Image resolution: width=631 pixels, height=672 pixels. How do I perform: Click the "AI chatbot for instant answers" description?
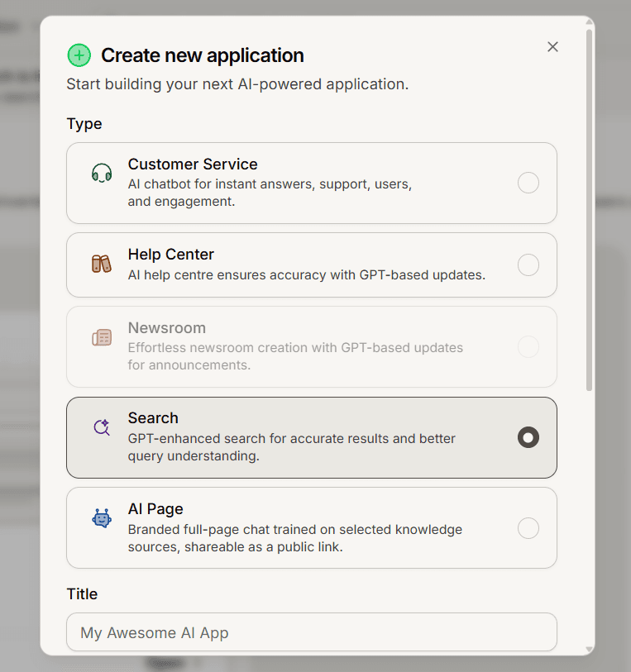coord(270,193)
